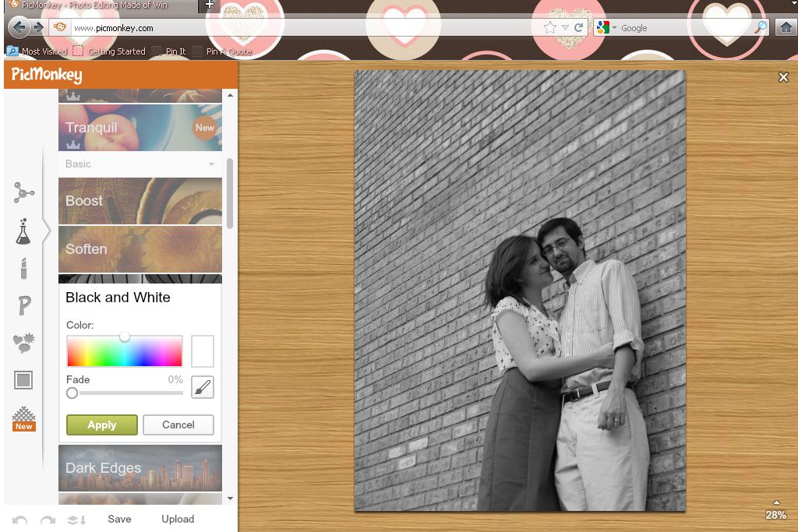Reload the page with refresh icon
This screenshot has width=798, height=532.
click(x=579, y=27)
